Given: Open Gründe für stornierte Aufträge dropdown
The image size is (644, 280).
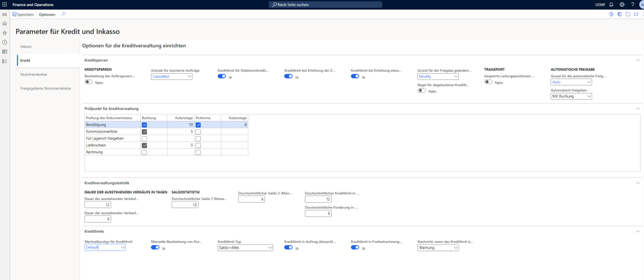Looking at the screenshot, I should [171, 76].
